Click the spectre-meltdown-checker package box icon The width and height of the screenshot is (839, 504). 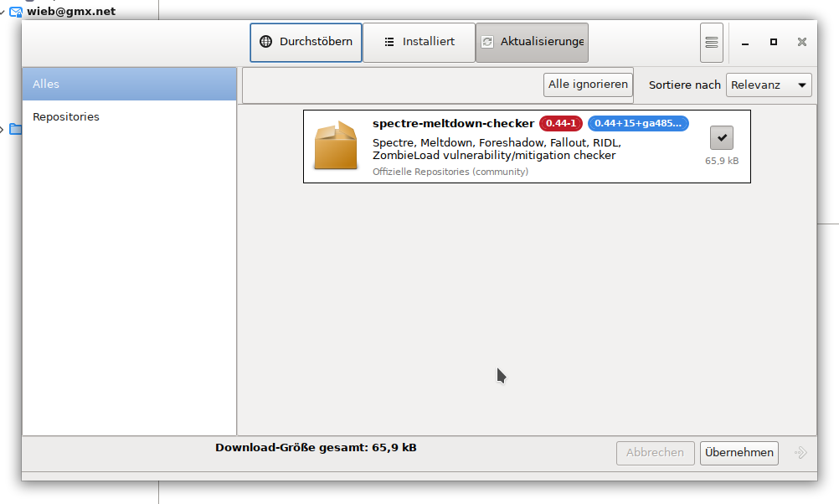tap(336, 146)
